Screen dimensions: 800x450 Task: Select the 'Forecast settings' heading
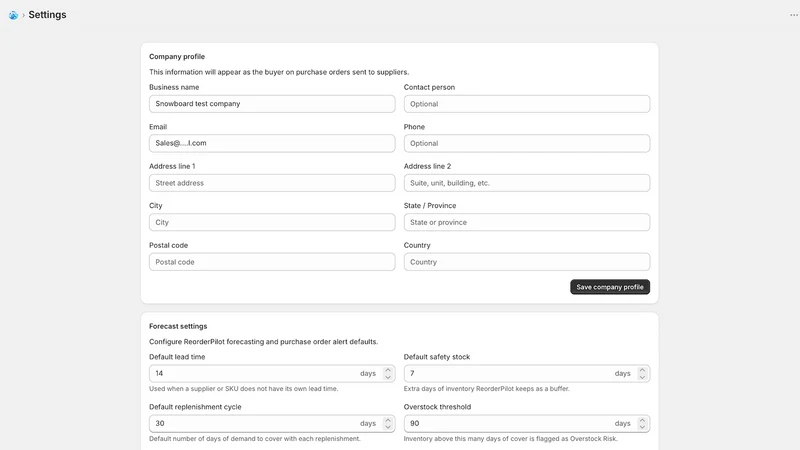pos(178,326)
